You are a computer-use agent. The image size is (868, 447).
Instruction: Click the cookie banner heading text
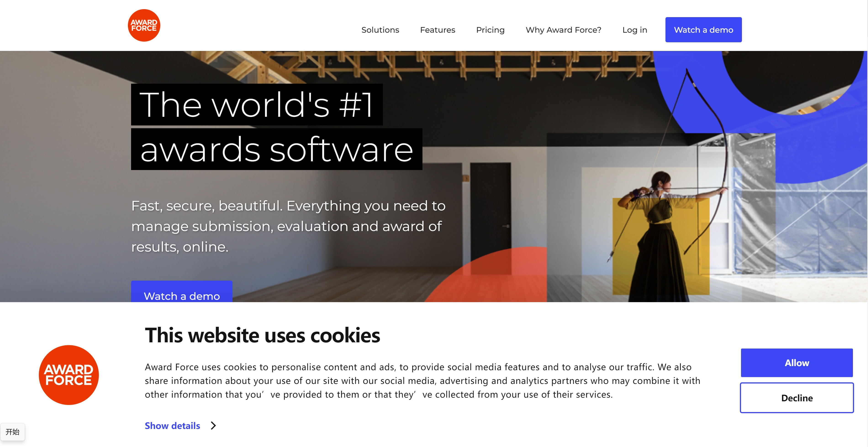click(x=262, y=335)
